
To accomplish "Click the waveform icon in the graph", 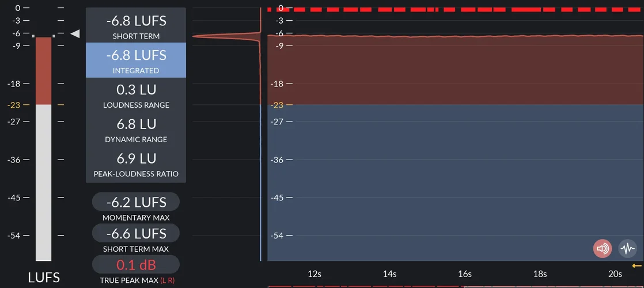I will coord(627,249).
